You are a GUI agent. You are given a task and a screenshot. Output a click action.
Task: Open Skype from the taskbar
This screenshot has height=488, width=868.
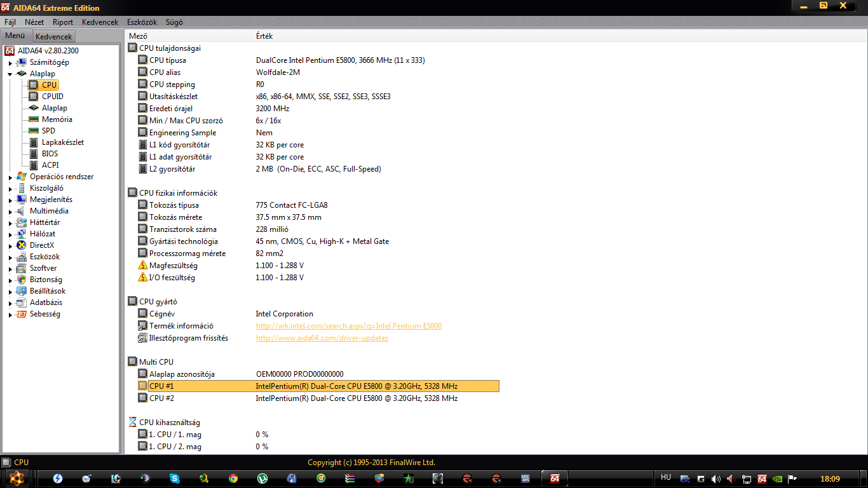tap(175, 478)
